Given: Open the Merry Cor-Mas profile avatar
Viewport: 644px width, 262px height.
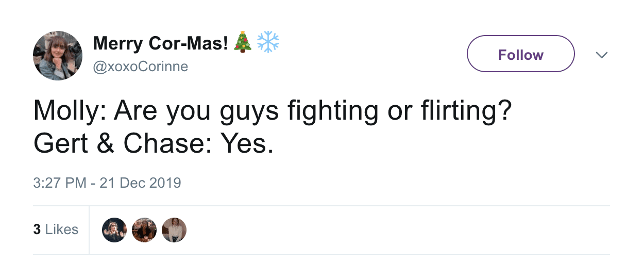Looking at the screenshot, I should coord(58,56).
